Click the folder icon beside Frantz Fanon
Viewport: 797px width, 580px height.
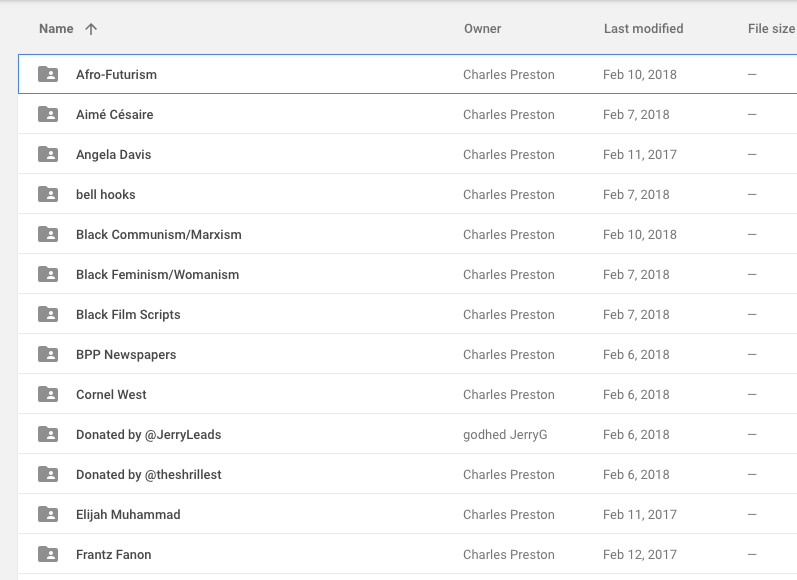pos(48,554)
